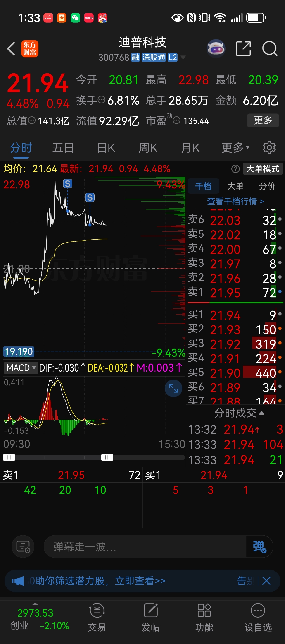Image resolution: width=285 pixels, height=644 pixels.
Task: Toggle 大单模式 mode
Action: point(263,169)
